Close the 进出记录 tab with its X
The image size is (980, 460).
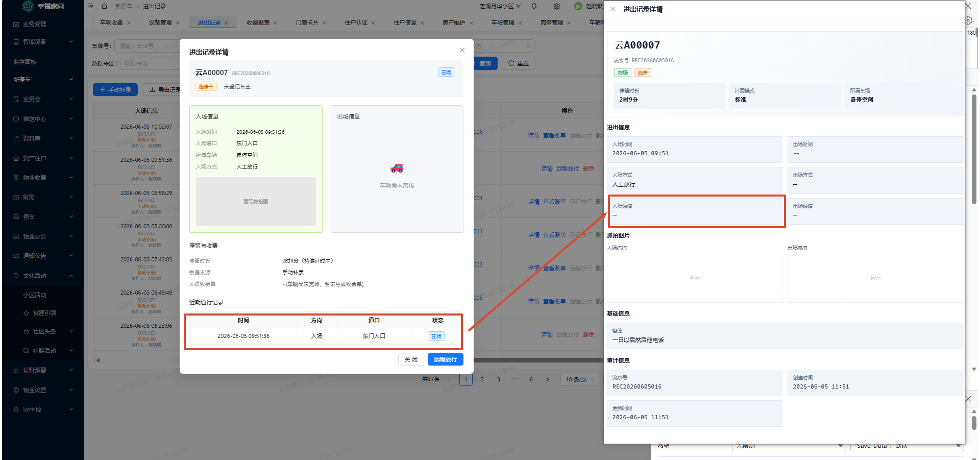[x=227, y=22]
